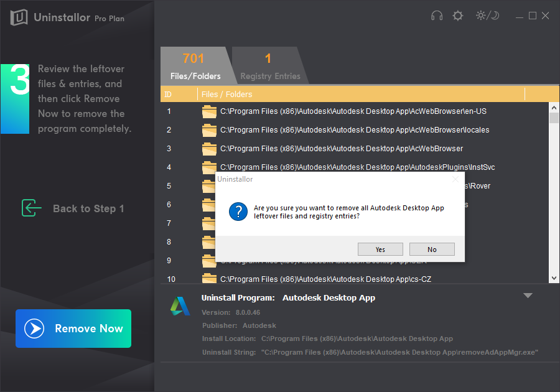Screen dimensions: 560x392
Task: Click the Publisher value Autodesk
Action: [259, 325]
